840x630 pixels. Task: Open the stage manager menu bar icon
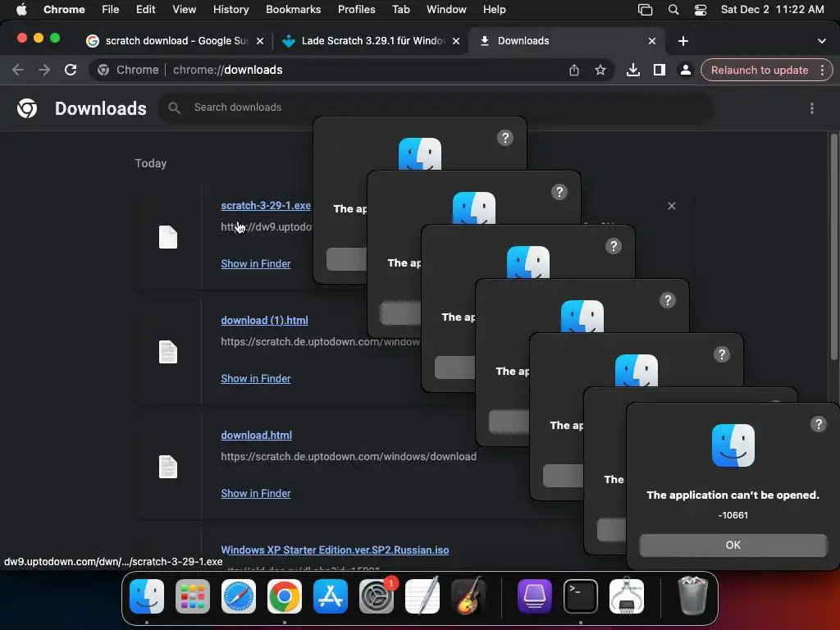tap(646, 10)
